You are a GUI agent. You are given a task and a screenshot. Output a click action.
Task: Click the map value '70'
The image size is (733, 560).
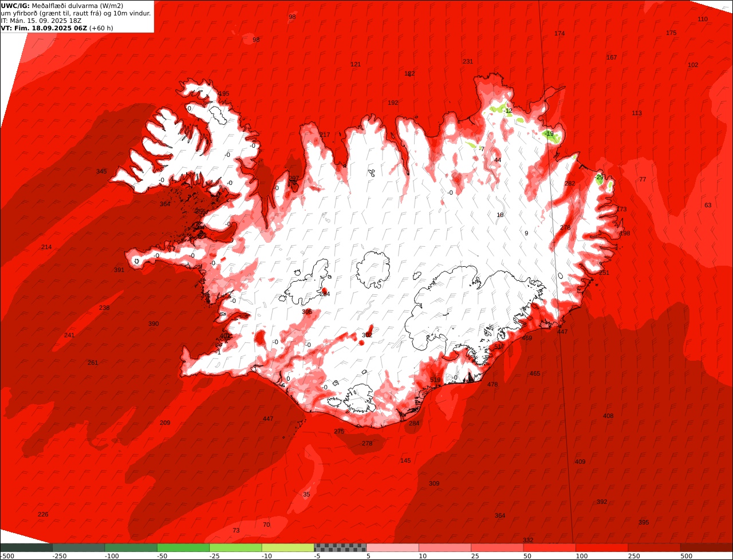[x=266, y=524]
